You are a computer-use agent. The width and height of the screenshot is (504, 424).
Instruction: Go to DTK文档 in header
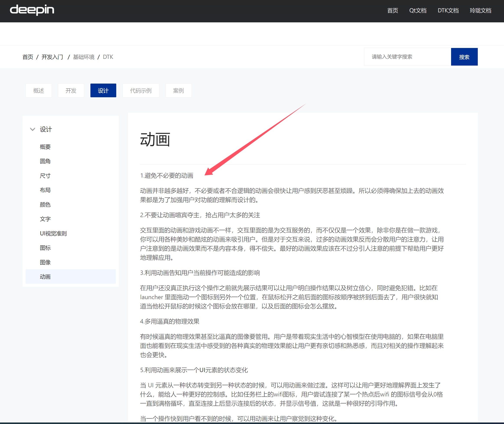point(448,11)
